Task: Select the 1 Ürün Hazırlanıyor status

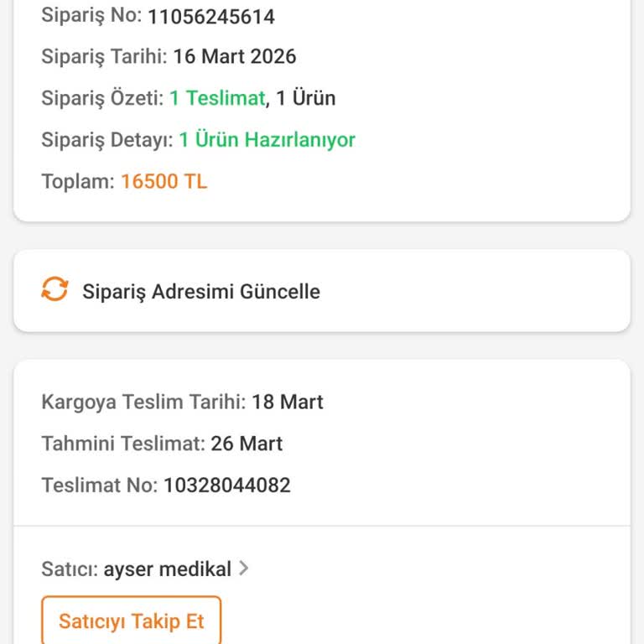Action: tap(267, 140)
